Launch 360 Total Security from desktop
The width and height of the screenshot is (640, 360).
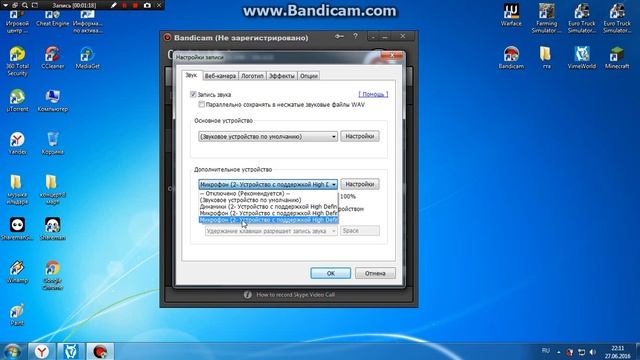[17, 61]
